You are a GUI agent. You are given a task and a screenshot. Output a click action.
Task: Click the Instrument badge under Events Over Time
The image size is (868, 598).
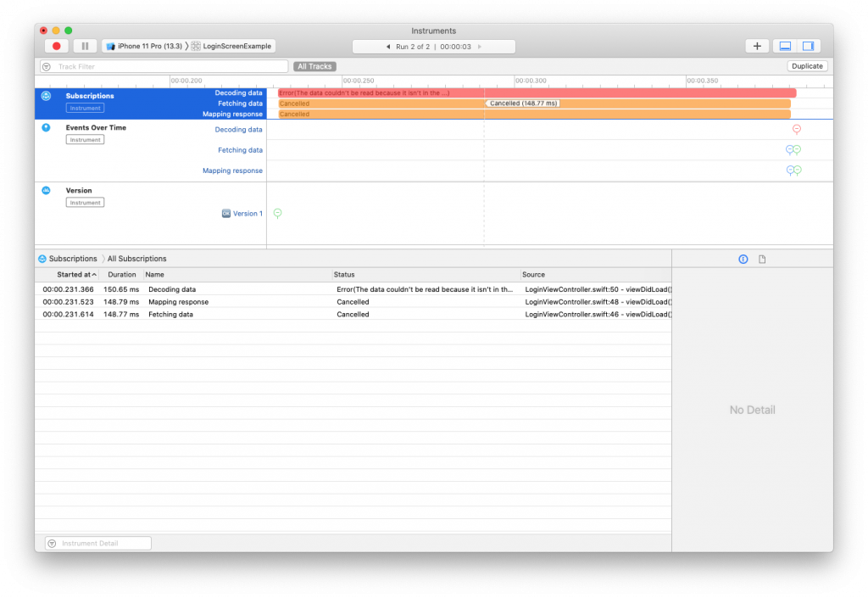85,139
